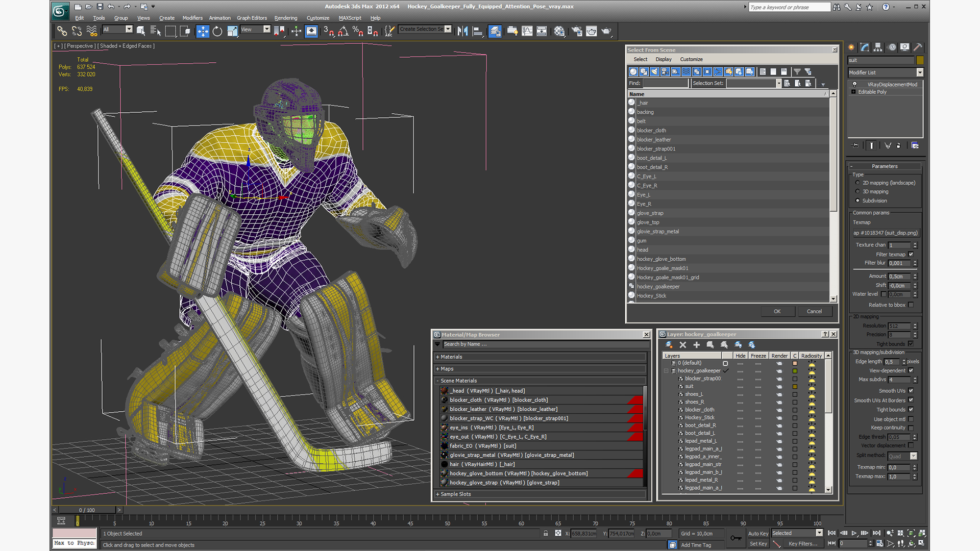Select 2D mapping (landscape) radio button
980x551 pixels.
coord(857,183)
